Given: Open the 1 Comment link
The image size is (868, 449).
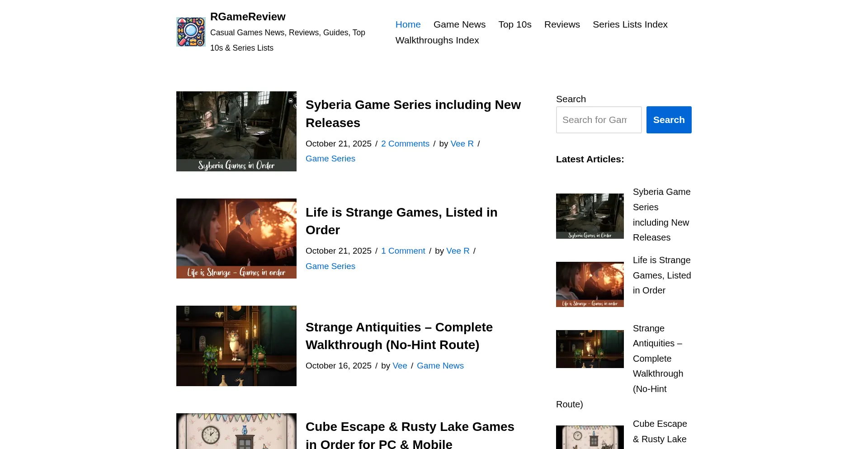Looking at the screenshot, I should click(403, 251).
